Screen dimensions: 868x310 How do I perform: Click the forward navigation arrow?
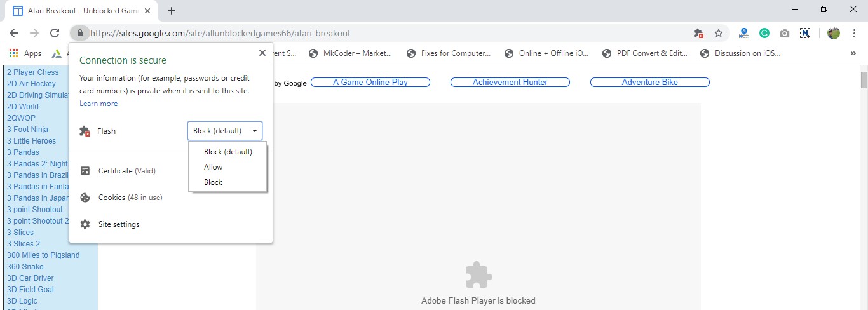click(x=34, y=33)
